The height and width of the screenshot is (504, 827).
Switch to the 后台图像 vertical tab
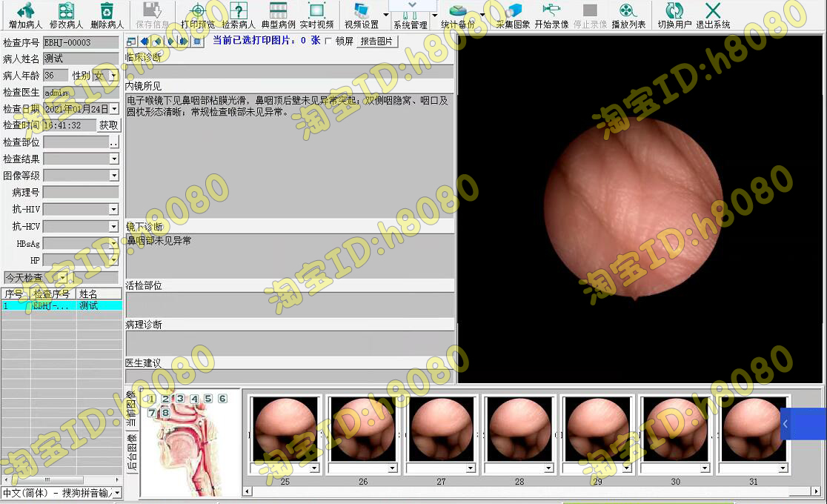[132, 452]
